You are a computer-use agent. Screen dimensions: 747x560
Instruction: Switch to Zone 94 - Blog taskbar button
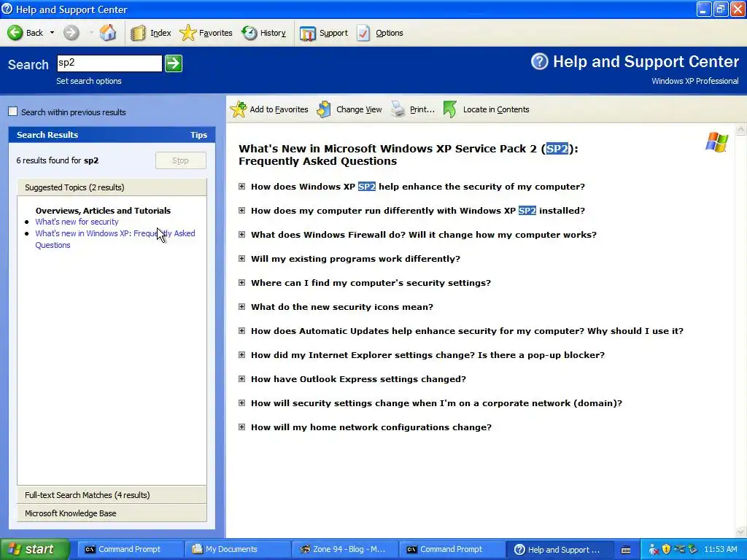344,549
